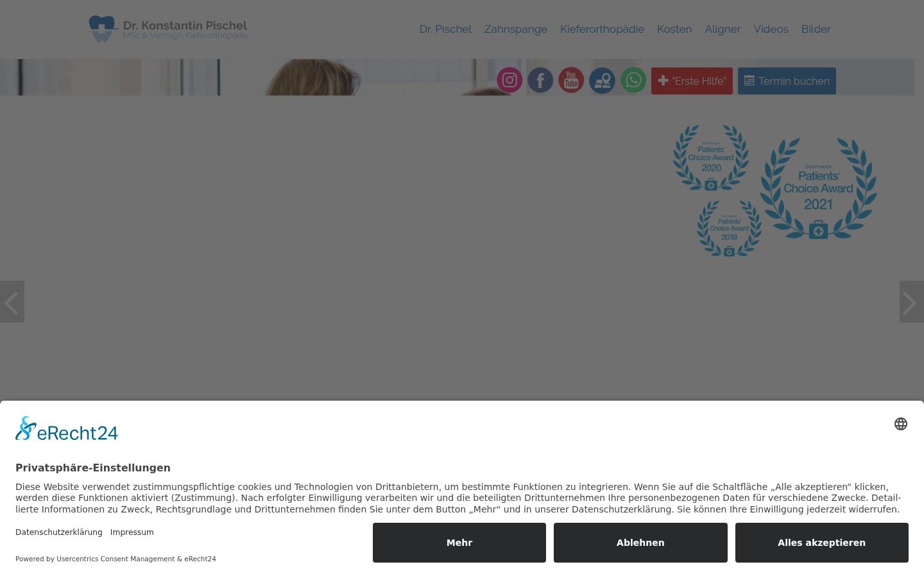The width and height of the screenshot is (924, 578).
Task: View the Patients' Choice Award 2019 badge
Action: tap(729, 229)
